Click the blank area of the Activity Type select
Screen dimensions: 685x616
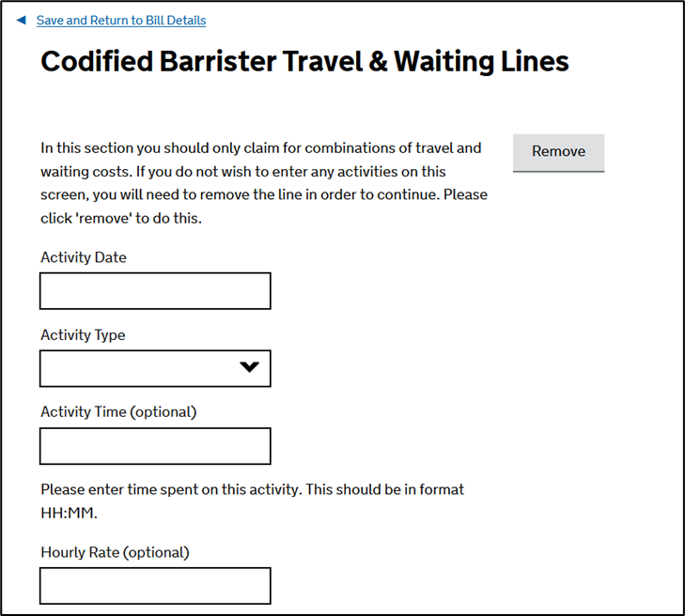pos(132,368)
